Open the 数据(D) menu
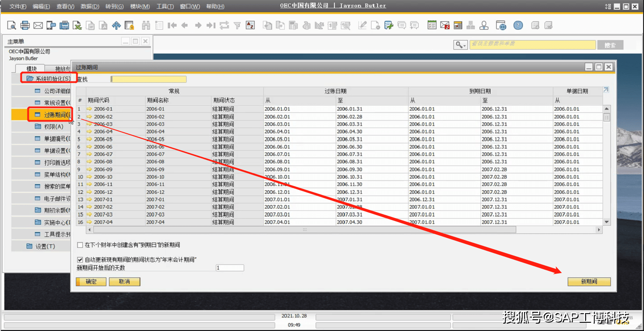Image resolution: width=644 pixels, height=331 pixels. coord(90,7)
